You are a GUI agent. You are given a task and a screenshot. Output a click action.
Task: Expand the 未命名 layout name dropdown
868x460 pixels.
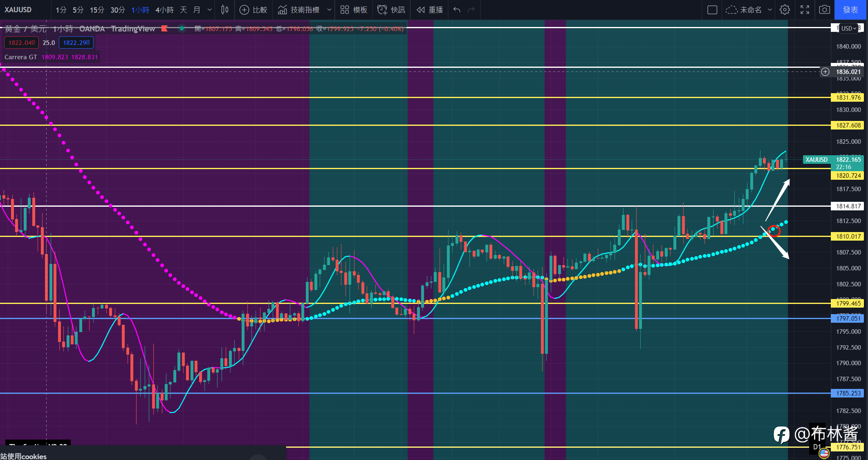pyautogui.click(x=770, y=9)
